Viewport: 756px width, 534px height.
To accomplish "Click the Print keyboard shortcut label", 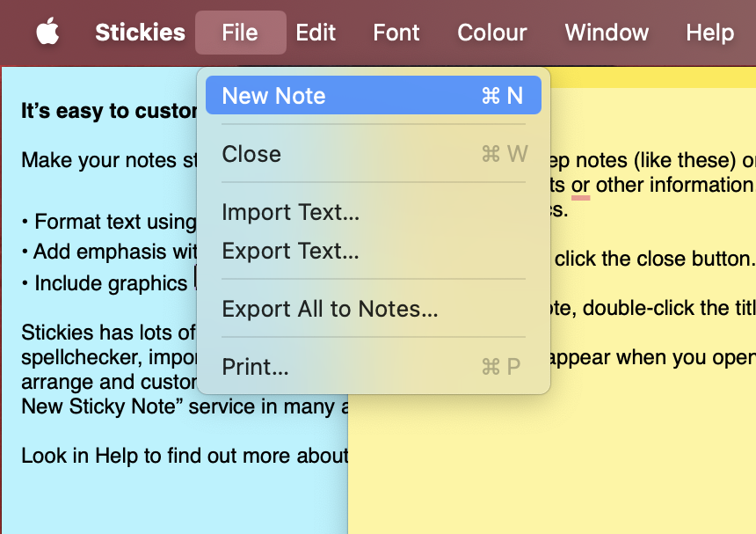I will (x=500, y=367).
